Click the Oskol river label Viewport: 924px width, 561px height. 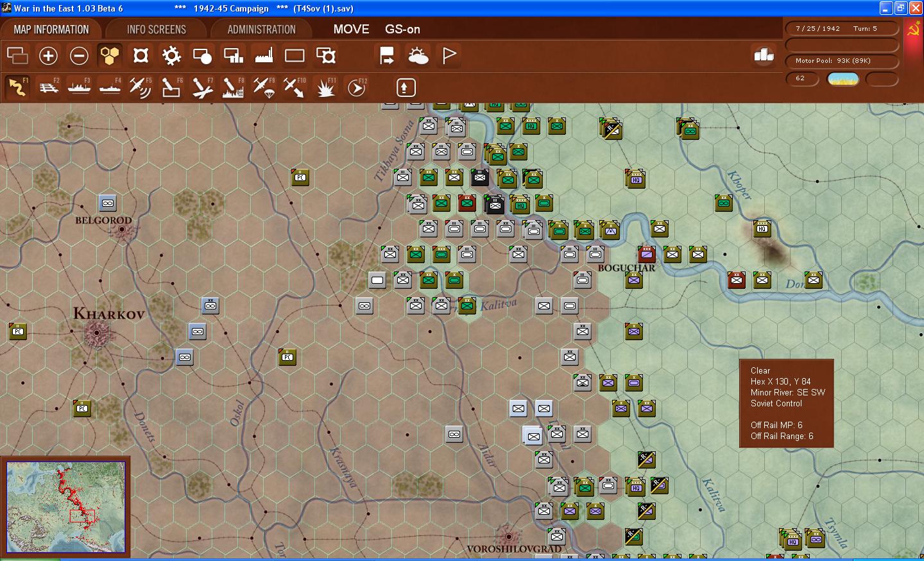237,413
